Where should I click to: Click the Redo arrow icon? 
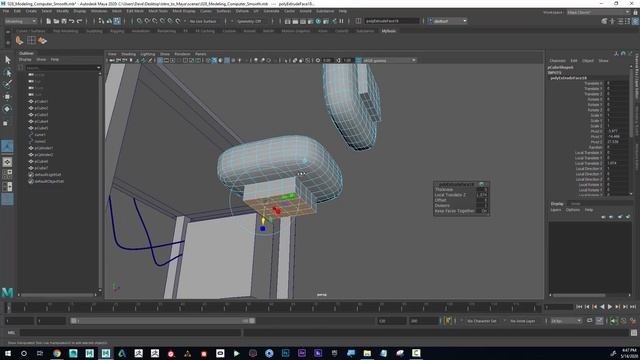tap(80, 21)
